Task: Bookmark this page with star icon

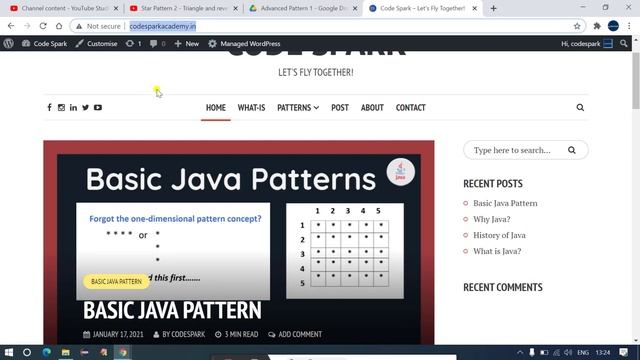Action: (x=577, y=26)
